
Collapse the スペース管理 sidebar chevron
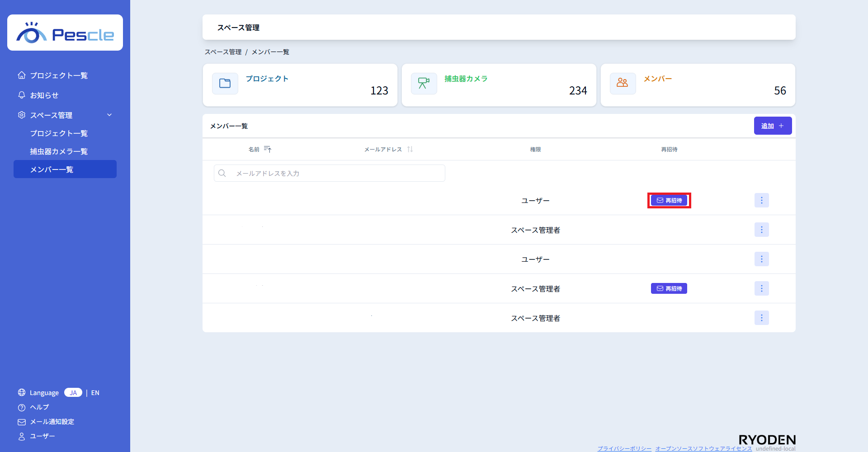point(109,115)
